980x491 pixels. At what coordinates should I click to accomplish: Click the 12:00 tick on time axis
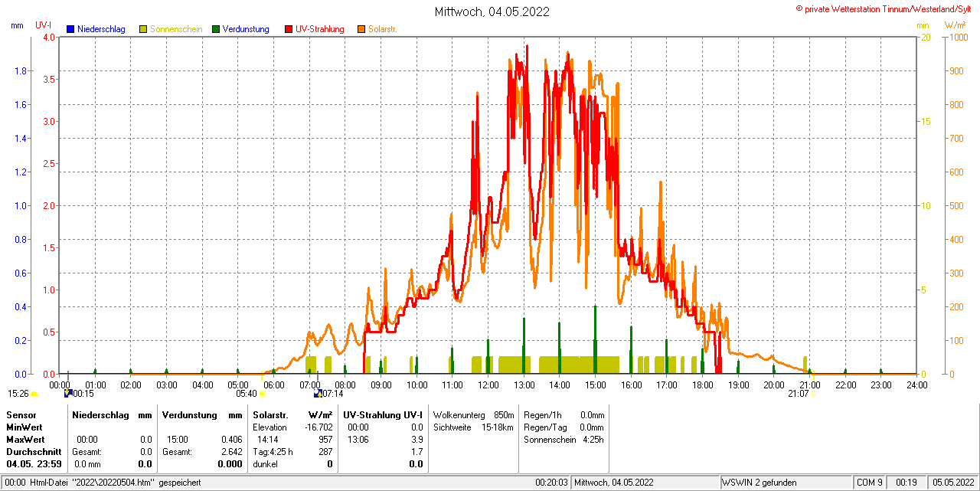coord(488,385)
